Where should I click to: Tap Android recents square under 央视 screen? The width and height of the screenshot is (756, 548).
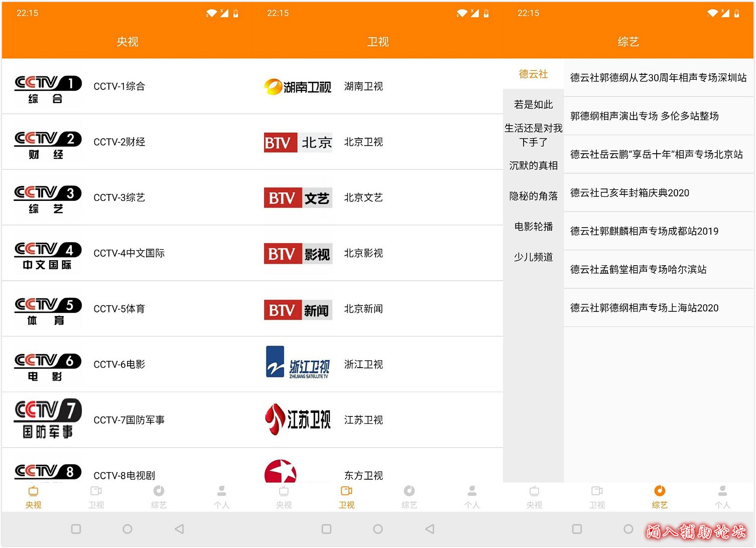(76, 529)
